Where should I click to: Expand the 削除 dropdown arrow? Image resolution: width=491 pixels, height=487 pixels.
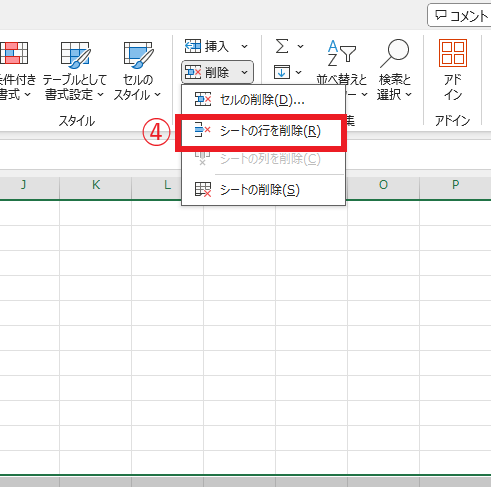coord(244,72)
